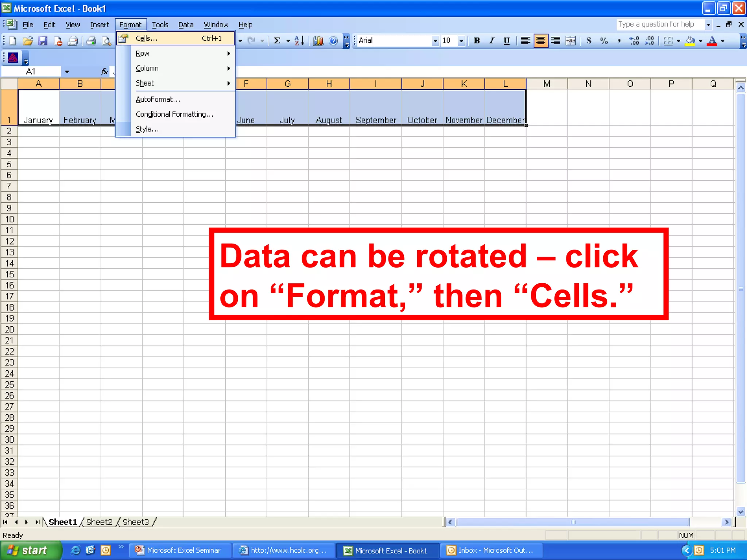747x560 pixels.
Task: Apply Comma Style icon
Action: [x=619, y=41]
